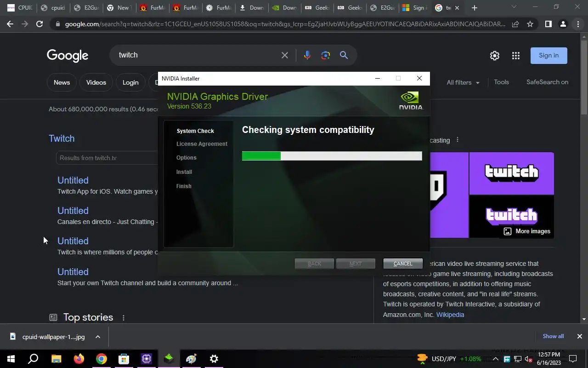This screenshot has width=588, height=368.
Task: Open Chrome three-dot menu
Action: 578,24
